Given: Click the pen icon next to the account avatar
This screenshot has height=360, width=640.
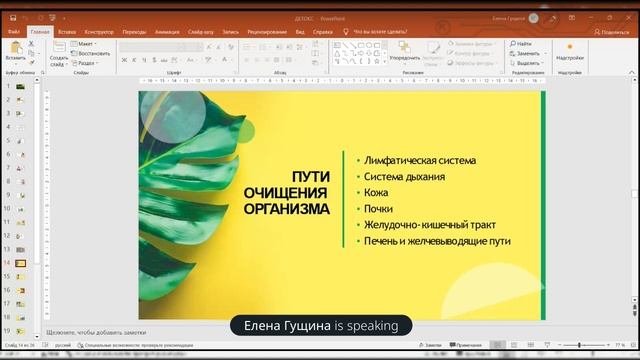Looking at the screenshot, I should [x=553, y=18].
